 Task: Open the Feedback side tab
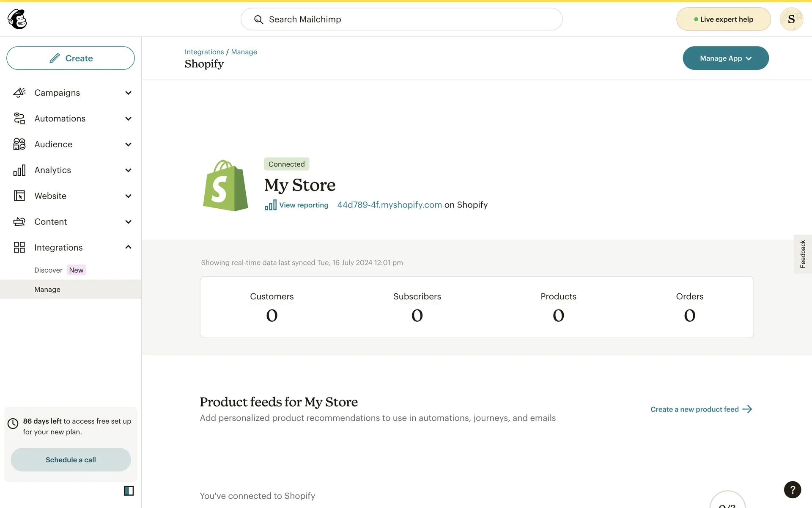click(802, 254)
